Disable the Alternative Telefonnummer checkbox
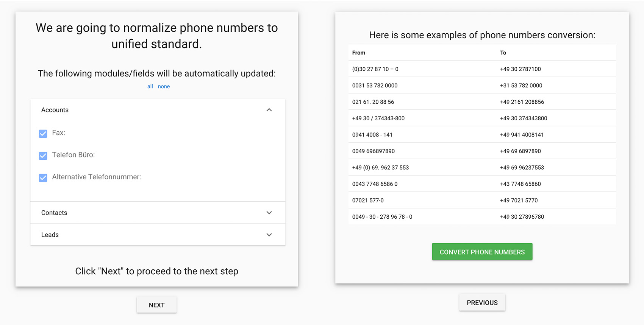The width and height of the screenshot is (644, 325). (43, 178)
